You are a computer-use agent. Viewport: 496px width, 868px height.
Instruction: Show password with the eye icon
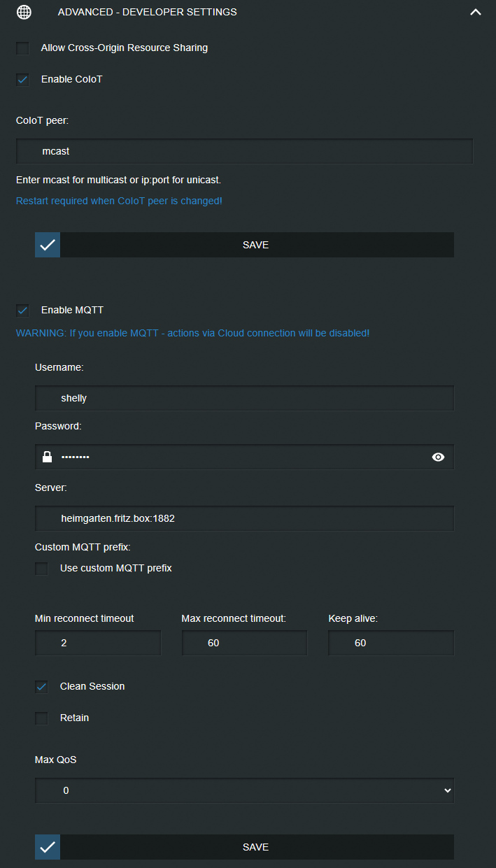[x=439, y=457]
